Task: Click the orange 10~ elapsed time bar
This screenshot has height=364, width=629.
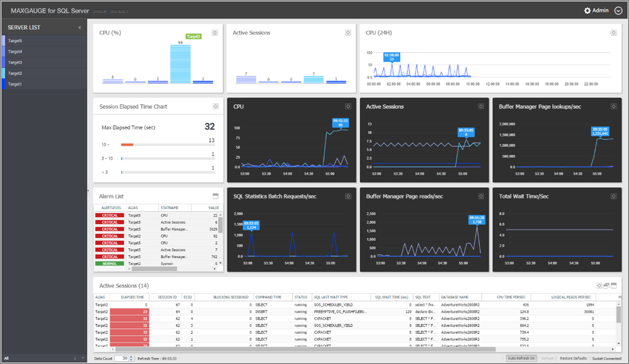Action: click(127, 144)
